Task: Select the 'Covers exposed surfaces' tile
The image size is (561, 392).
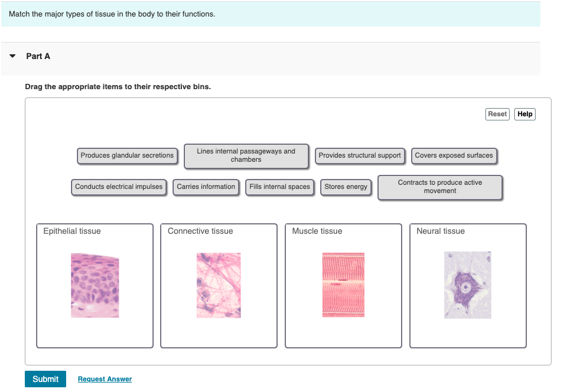Action: [x=454, y=156]
